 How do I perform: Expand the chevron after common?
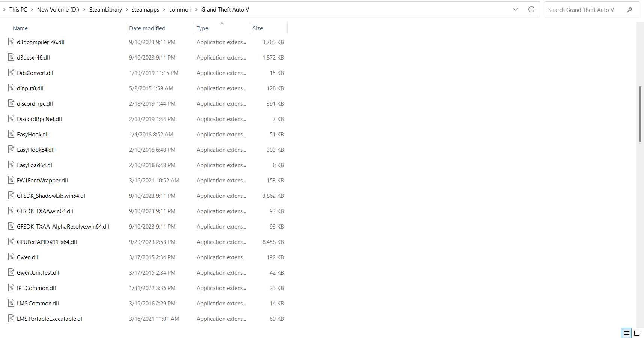[x=196, y=10]
